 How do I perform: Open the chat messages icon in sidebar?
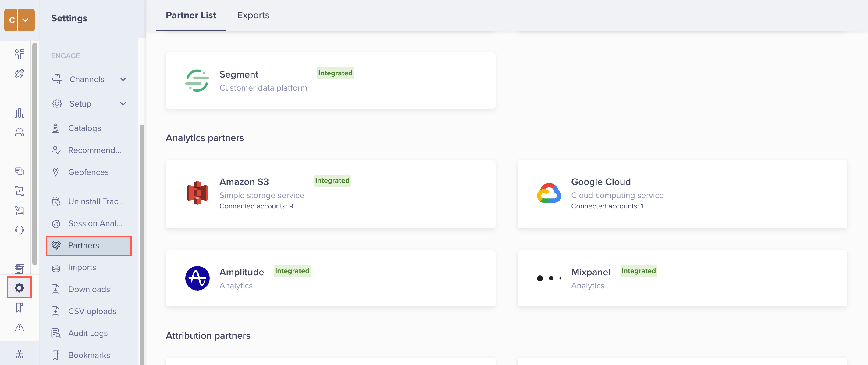19,172
